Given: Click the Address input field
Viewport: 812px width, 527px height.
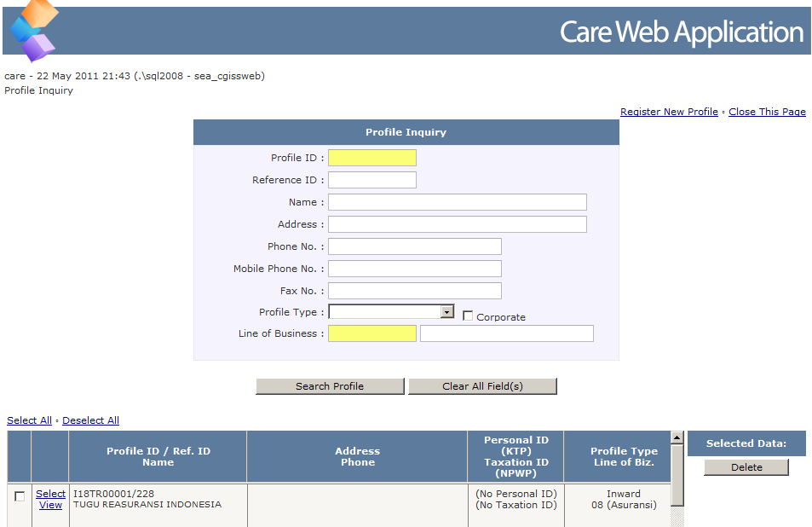Looking at the screenshot, I should [457, 224].
